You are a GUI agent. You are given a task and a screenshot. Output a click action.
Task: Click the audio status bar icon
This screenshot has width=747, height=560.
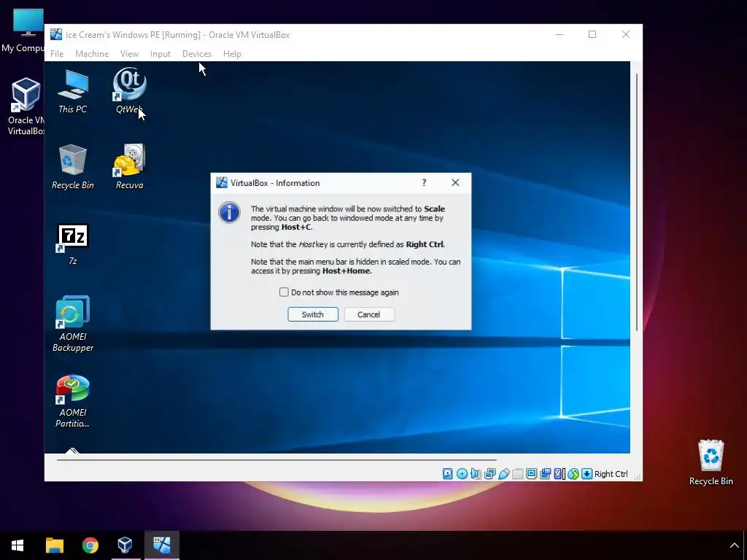pyautogui.click(x=476, y=474)
